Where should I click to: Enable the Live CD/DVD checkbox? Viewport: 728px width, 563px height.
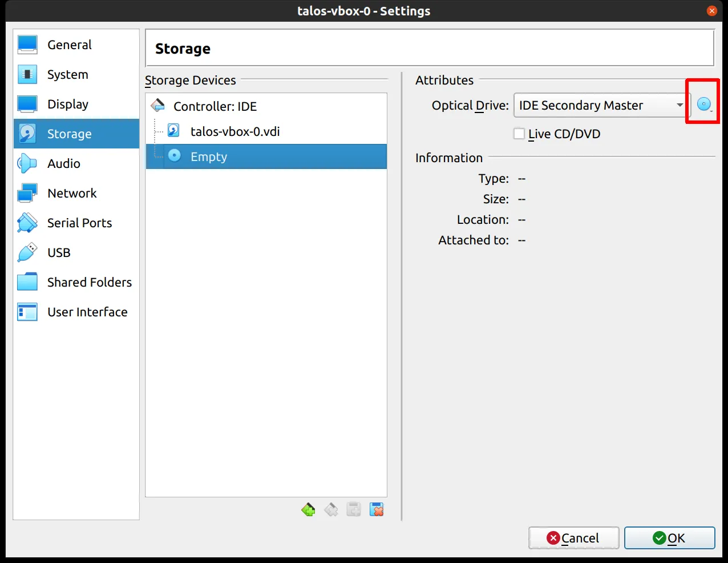pos(519,134)
